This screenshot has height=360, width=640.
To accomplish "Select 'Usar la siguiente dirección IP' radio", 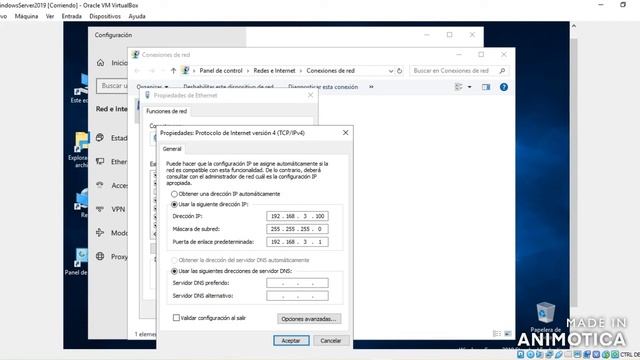I will [174, 204].
